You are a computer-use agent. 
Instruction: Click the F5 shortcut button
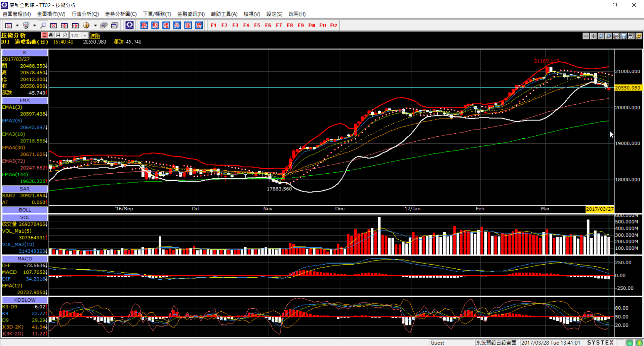point(257,25)
